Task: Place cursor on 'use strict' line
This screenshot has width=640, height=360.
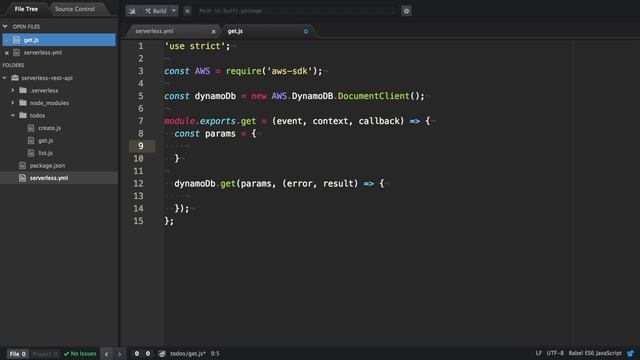Action: [197, 46]
